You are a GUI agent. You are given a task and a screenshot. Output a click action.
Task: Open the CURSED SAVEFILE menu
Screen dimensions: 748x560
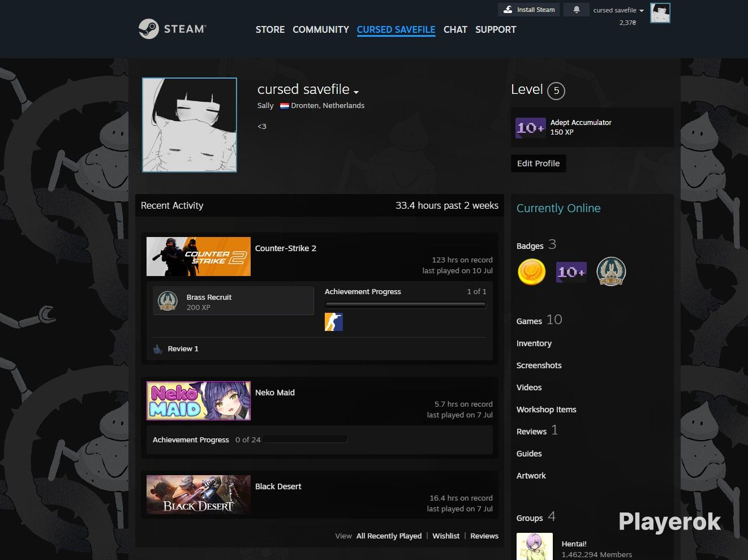click(396, 29)
